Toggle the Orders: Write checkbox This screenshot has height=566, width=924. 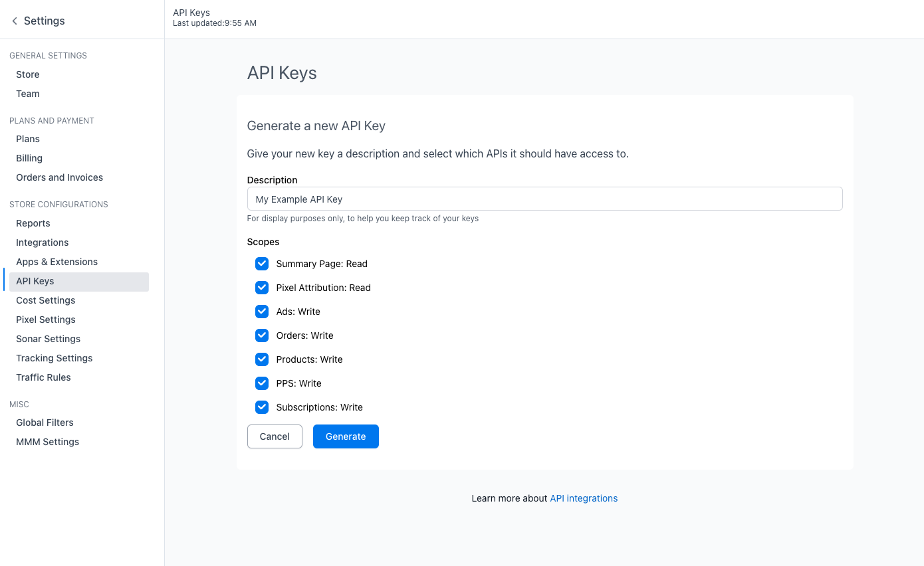[262, 335]
